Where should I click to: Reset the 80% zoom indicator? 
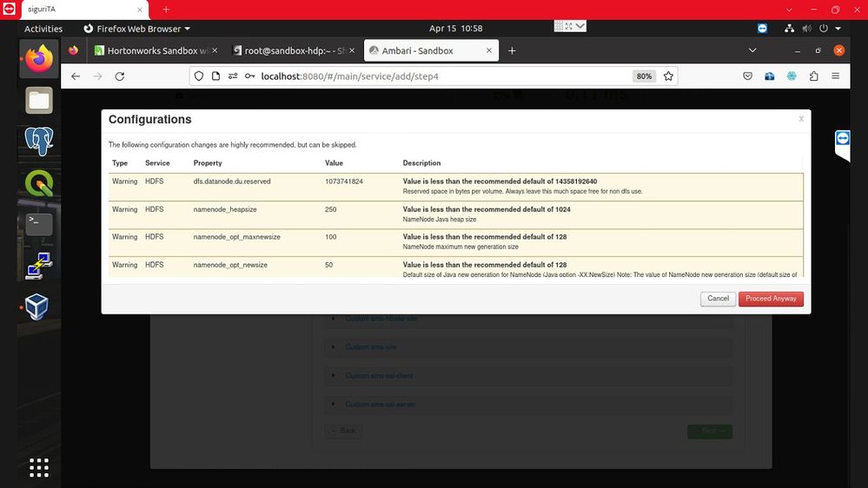[644, 76]
